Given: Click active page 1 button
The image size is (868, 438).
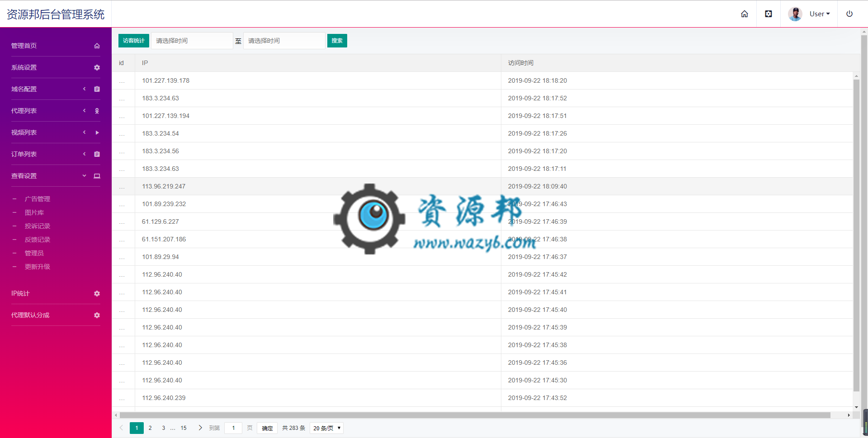Looking at the screenshot, I should click(x=137, y=428).
